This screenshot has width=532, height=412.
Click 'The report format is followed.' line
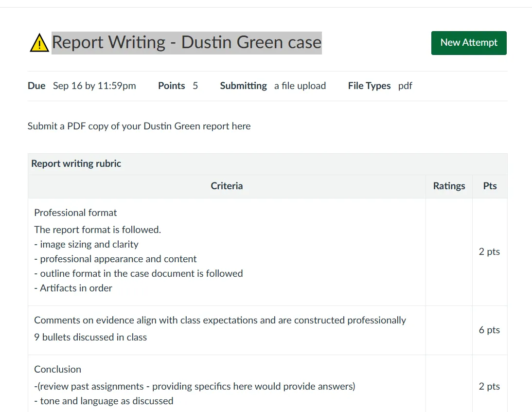[98, 230]
